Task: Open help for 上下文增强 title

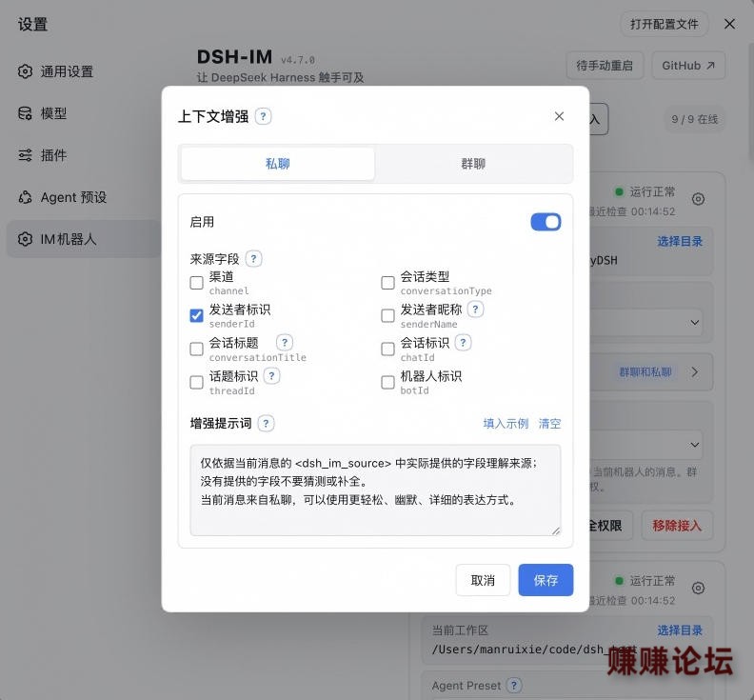Action: 263,116
